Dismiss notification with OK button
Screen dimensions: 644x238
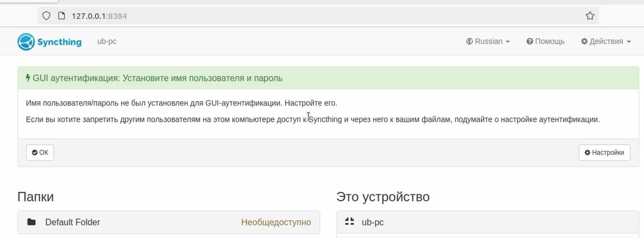(40, 152)
